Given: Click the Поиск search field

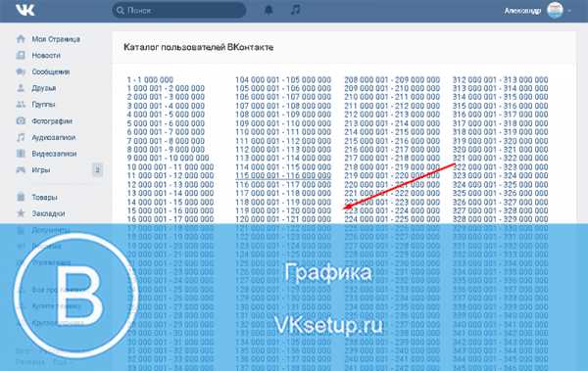Looking at the screenshot, I should pyautogui.click(x=179, y=10).
